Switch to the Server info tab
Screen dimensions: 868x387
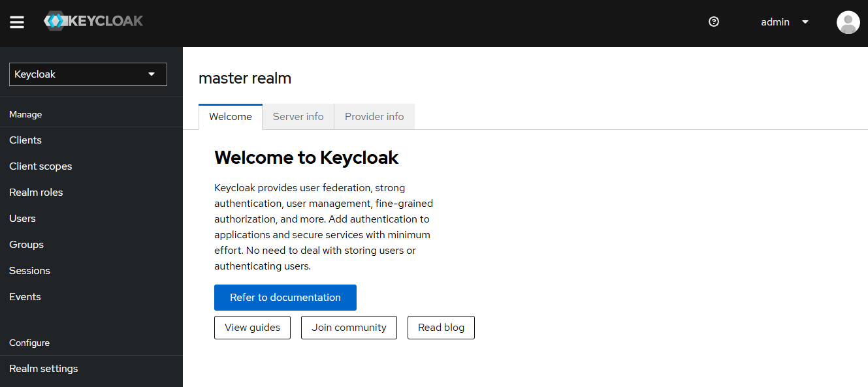(x=298, y=116)
